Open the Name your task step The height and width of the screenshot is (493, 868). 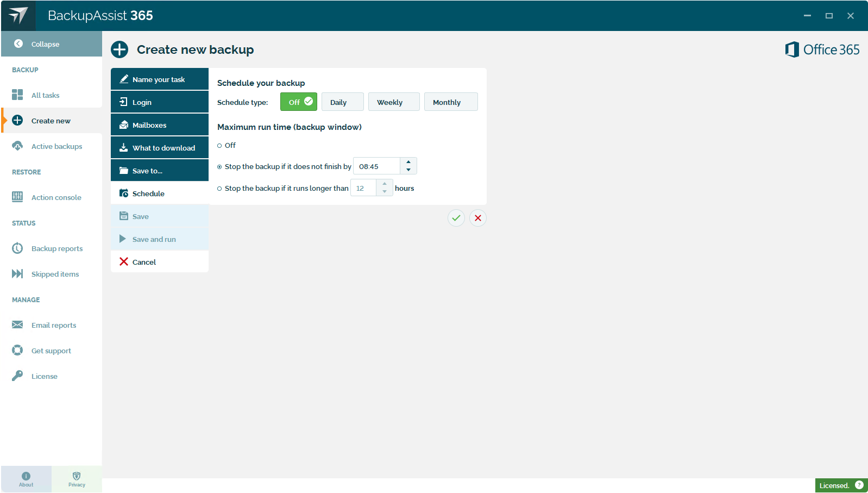pos(160,79)
